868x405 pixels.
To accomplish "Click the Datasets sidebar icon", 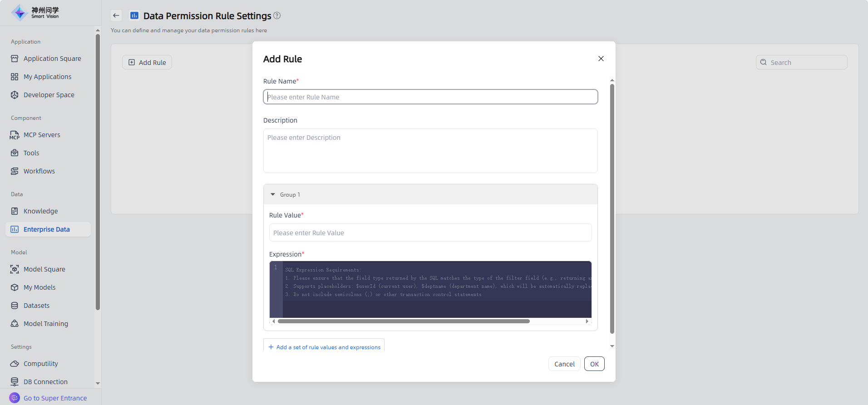I will click(15, 306).
